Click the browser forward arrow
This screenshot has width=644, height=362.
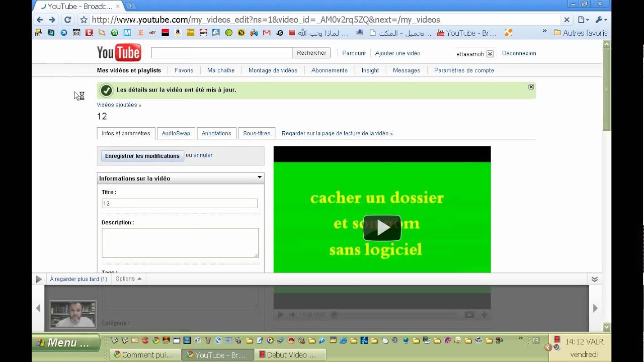point(52,20)
